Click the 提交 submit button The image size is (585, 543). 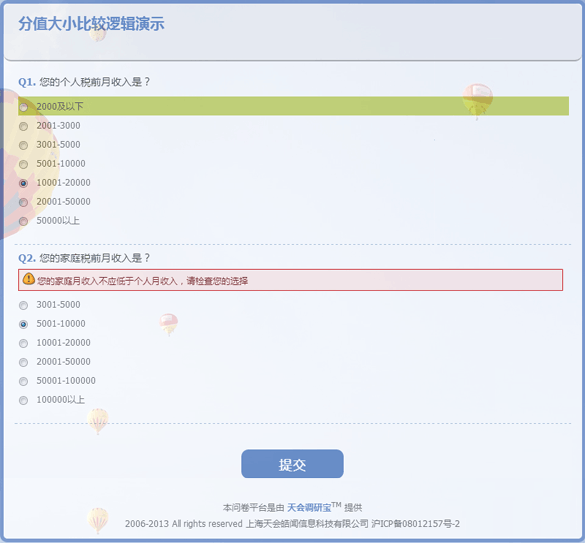pyautogui.click(x=292, y=464)
